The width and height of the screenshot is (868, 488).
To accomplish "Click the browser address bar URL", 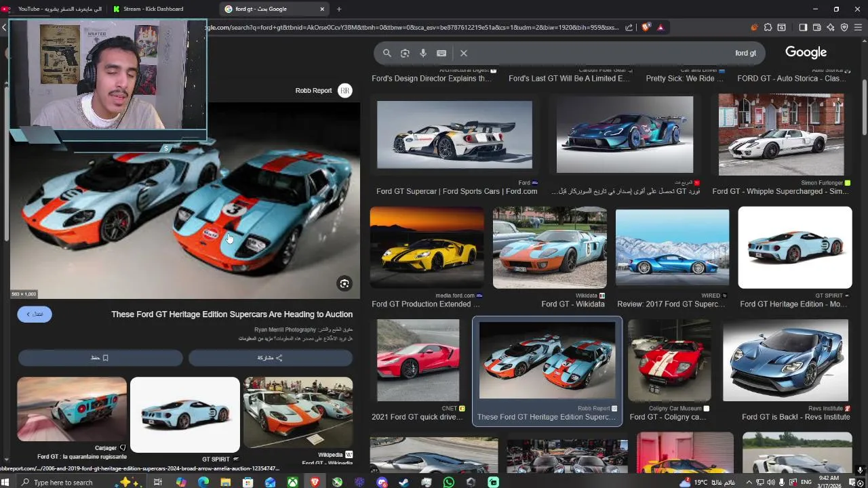I will tap(414, 27).
